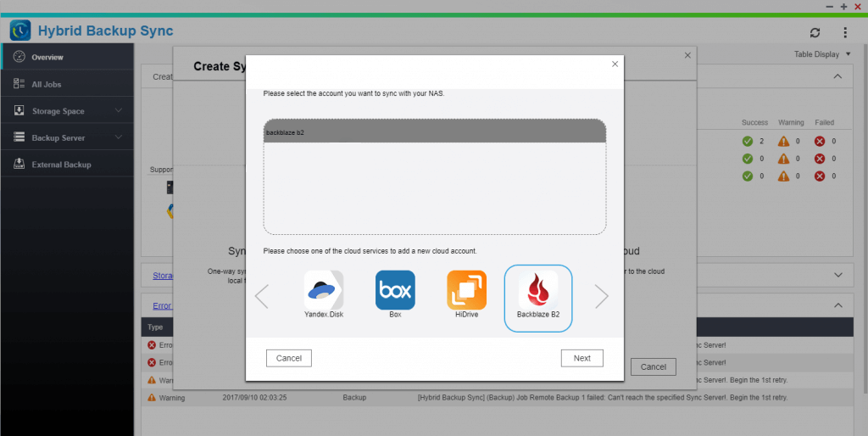Click the first red Error icon in log
The height and width of the screenshot is (436, 868).
point(152,345)
